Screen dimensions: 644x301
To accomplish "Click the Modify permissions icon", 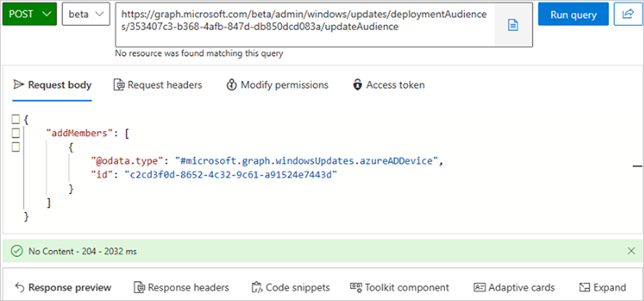I will point(231,85).
